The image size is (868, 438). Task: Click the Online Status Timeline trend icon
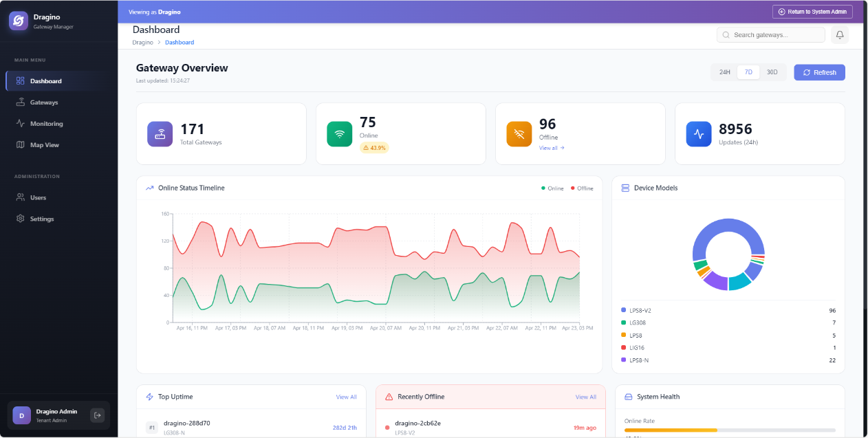(150, 188)
